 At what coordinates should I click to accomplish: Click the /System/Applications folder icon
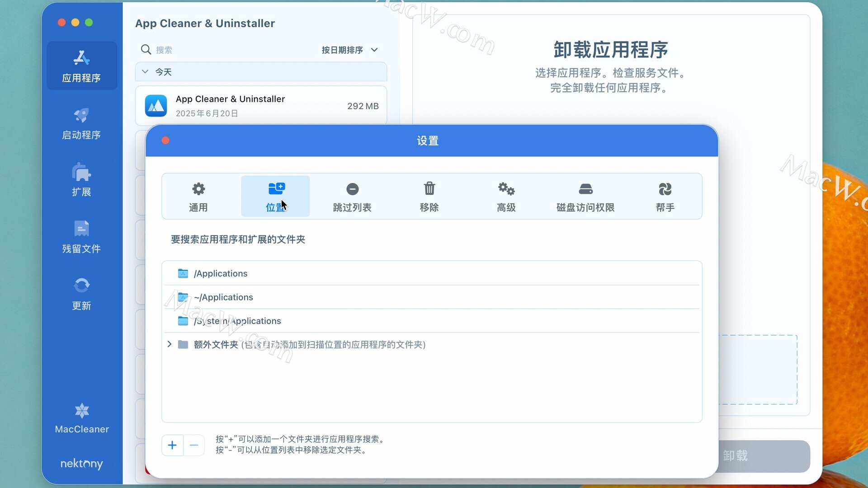tap(183, 321)
